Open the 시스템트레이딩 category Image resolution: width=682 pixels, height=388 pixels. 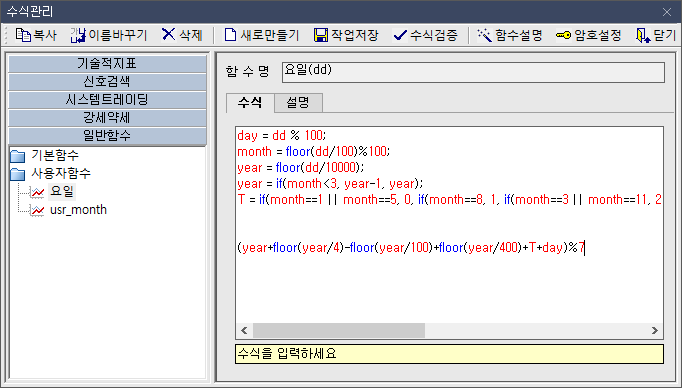pos(107,100)
